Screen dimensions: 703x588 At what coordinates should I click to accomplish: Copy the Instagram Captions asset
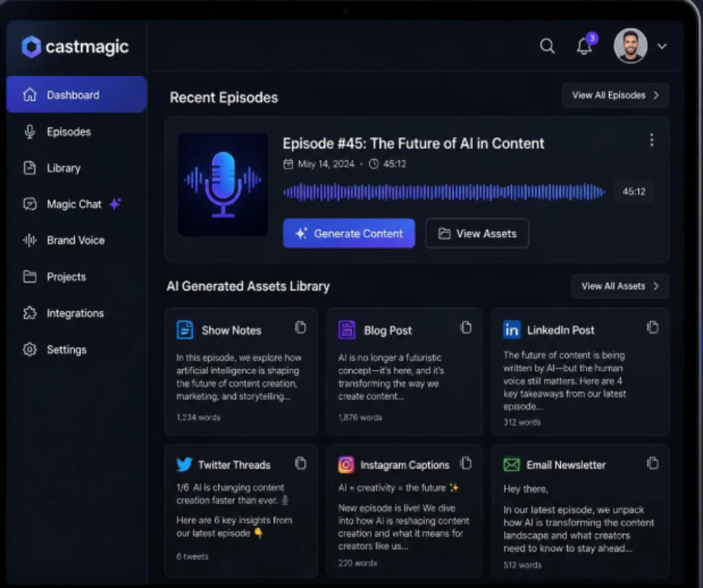tap(466, 463)
